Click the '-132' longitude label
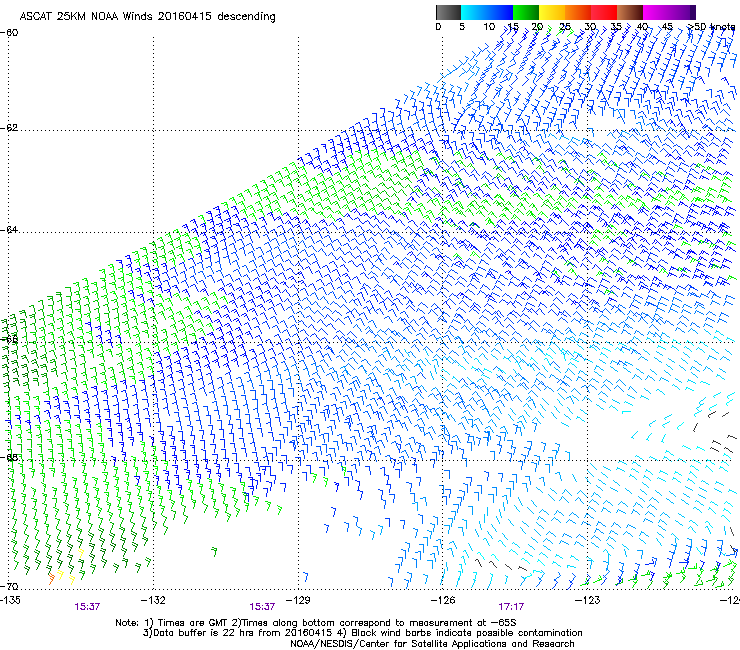740x650 pixels. (153, 600)
